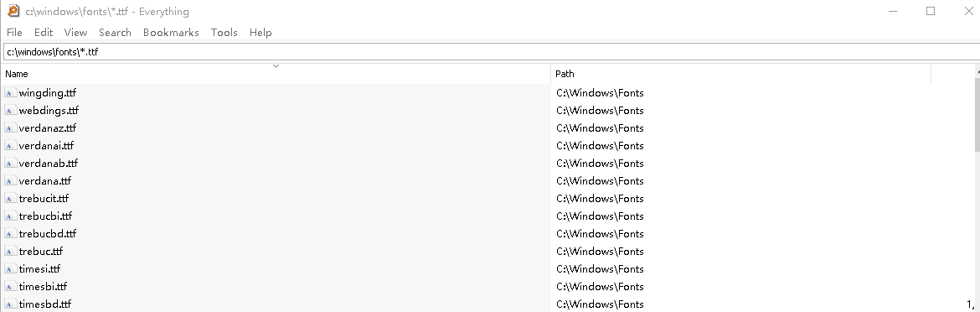Click the verdanaz.ttf font icon
Image resolution: width=980 pixels, height=312 pixels.
[x=11, y=127]
